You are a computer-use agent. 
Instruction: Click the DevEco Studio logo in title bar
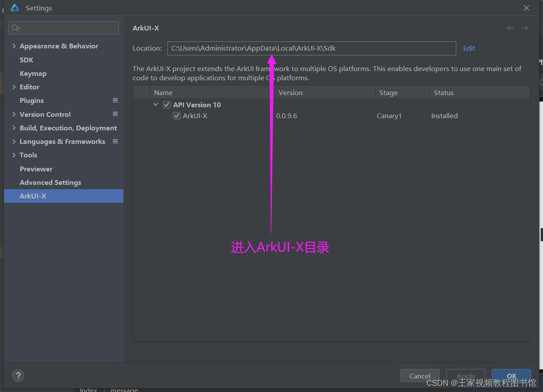(x=15, y=8)
